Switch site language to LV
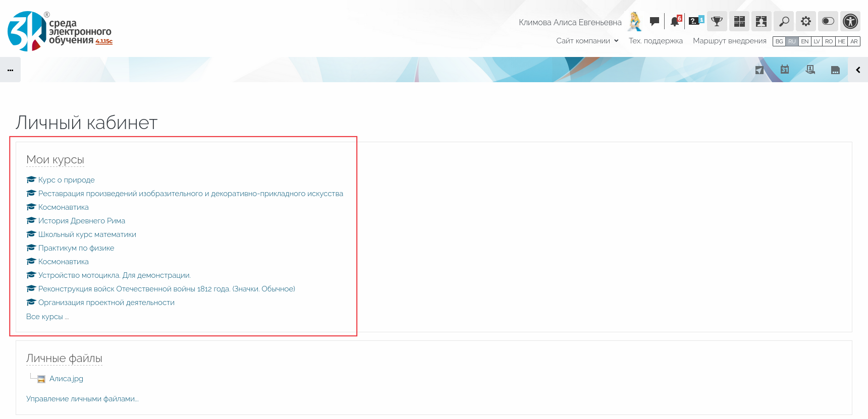 pyautogui.click(x=817, y=41)
